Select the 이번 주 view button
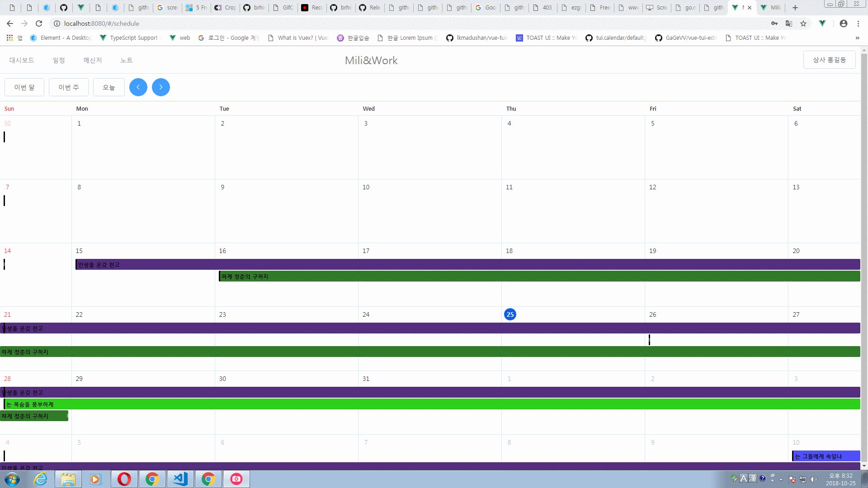This screenshot has width=868, height=488. [x=69, y=87]
